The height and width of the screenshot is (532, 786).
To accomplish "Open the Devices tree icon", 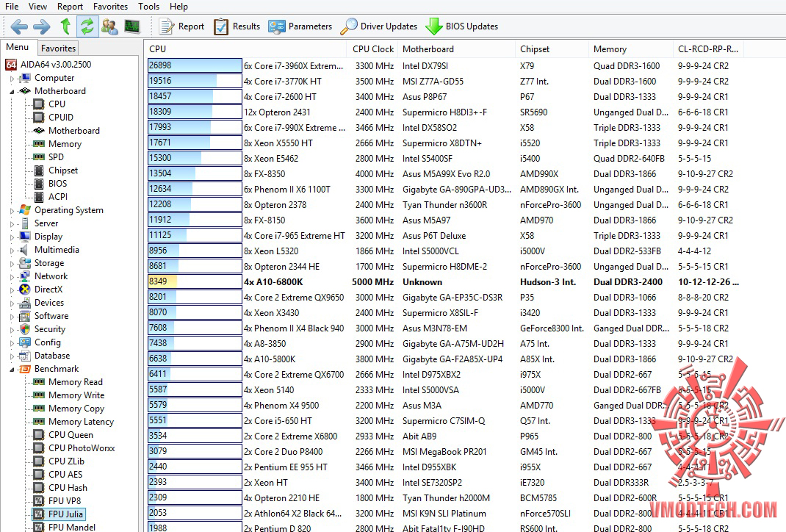I will (24, 302).
